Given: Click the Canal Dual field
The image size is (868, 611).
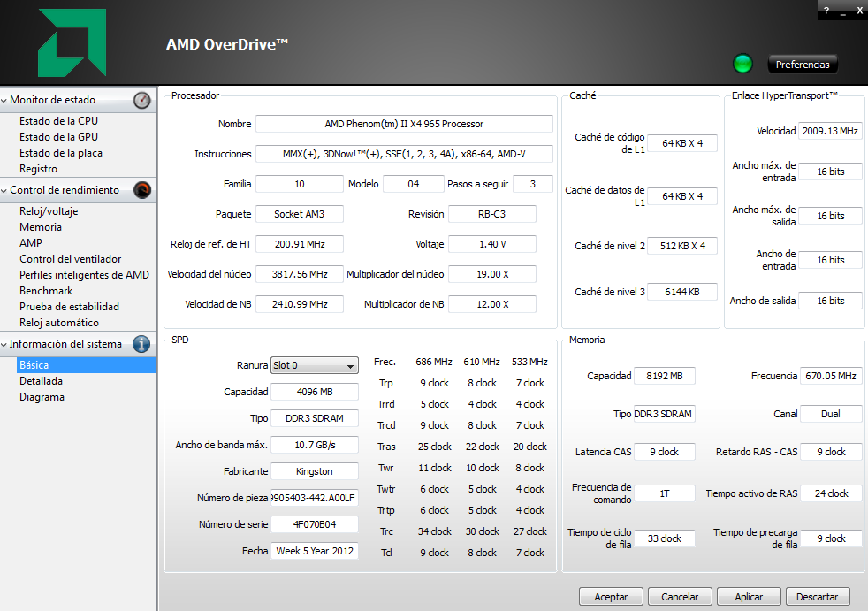Looking at the screenshot, I should [x=830, y=414].
